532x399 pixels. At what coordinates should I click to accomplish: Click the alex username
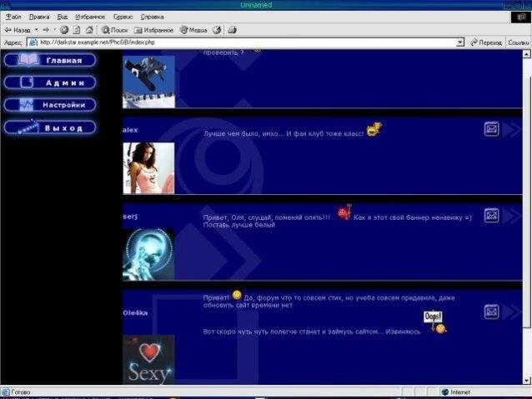point(130,130)
